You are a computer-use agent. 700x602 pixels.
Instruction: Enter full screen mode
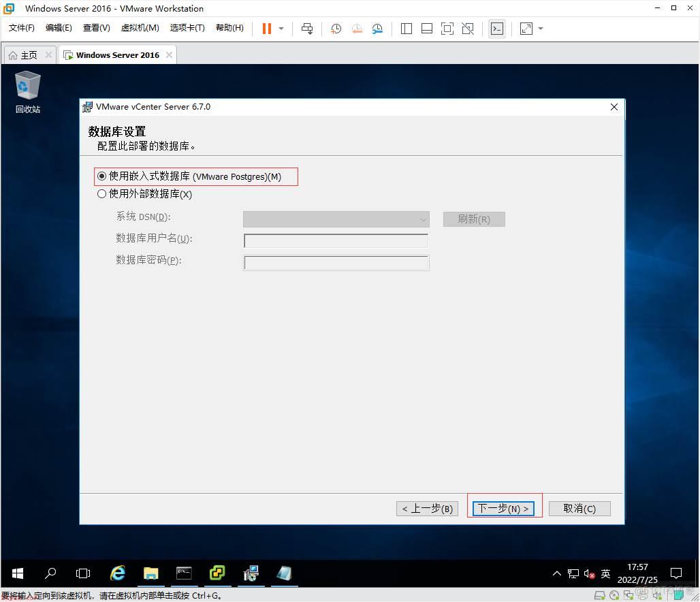447,29
